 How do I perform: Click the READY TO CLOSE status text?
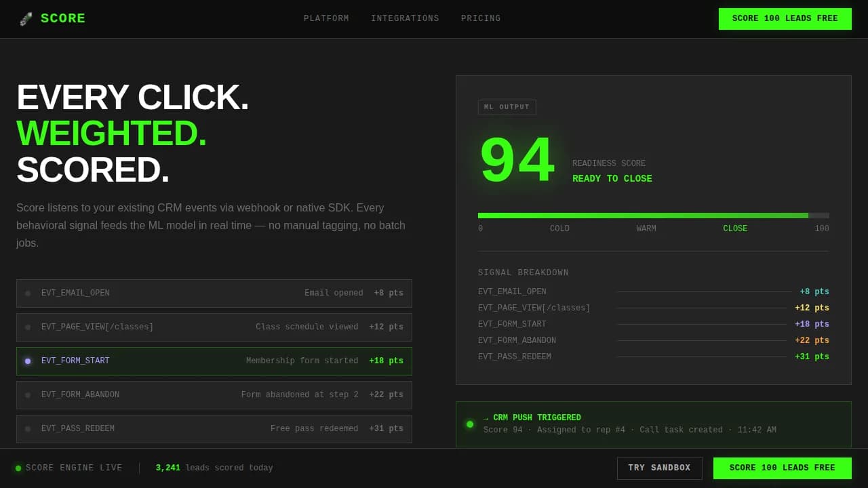pos(612,179)
